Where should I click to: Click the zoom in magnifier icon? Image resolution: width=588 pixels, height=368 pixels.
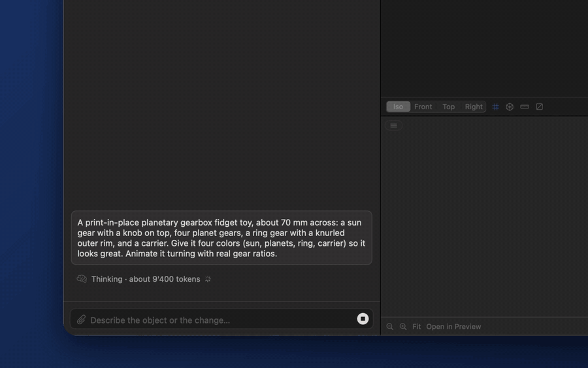click(403, 327)
